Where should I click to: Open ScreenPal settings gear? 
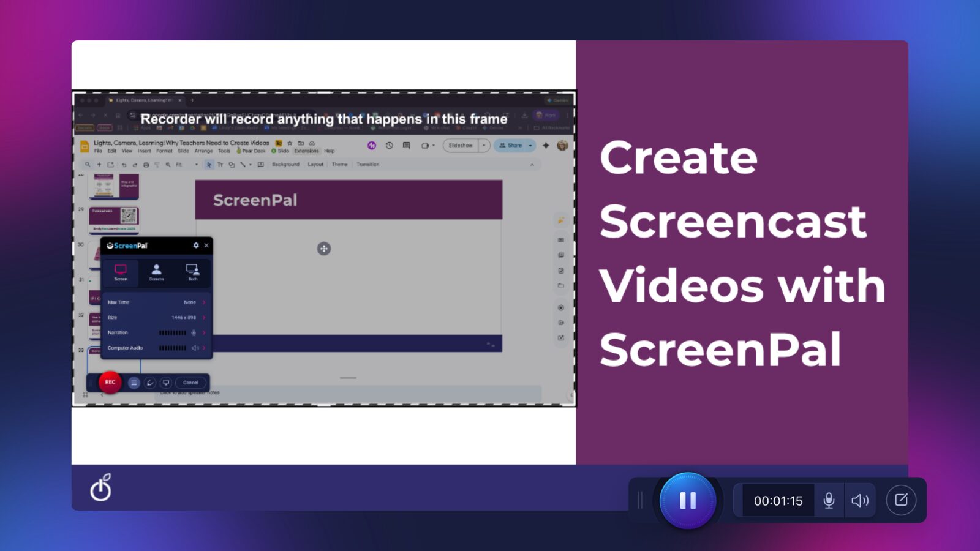196,245
